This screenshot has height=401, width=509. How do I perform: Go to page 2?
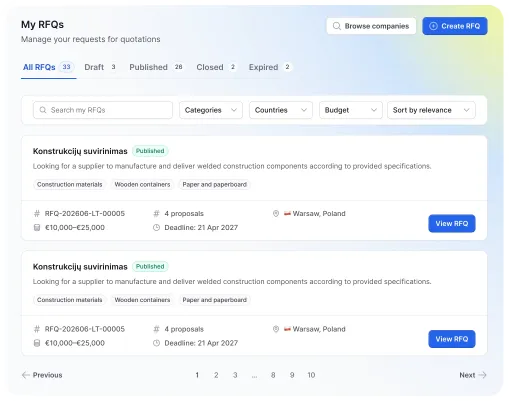[x=216, y=375]
